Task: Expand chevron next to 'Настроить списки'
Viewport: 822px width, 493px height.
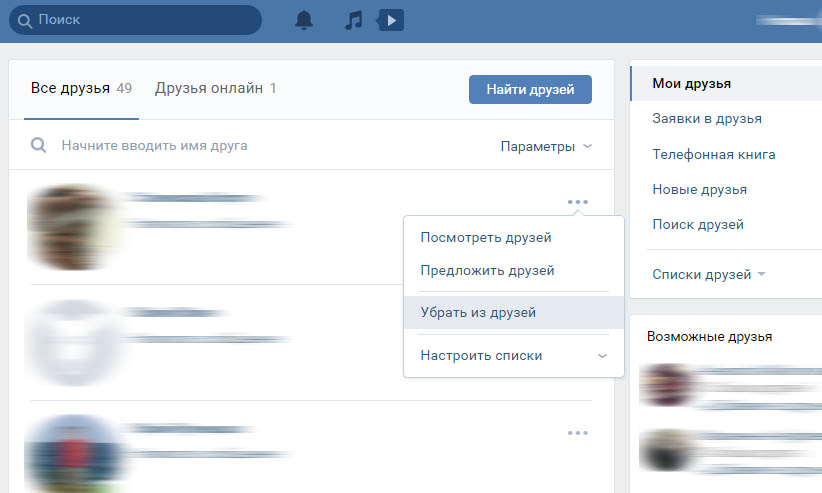Action: tap(602, 356)
